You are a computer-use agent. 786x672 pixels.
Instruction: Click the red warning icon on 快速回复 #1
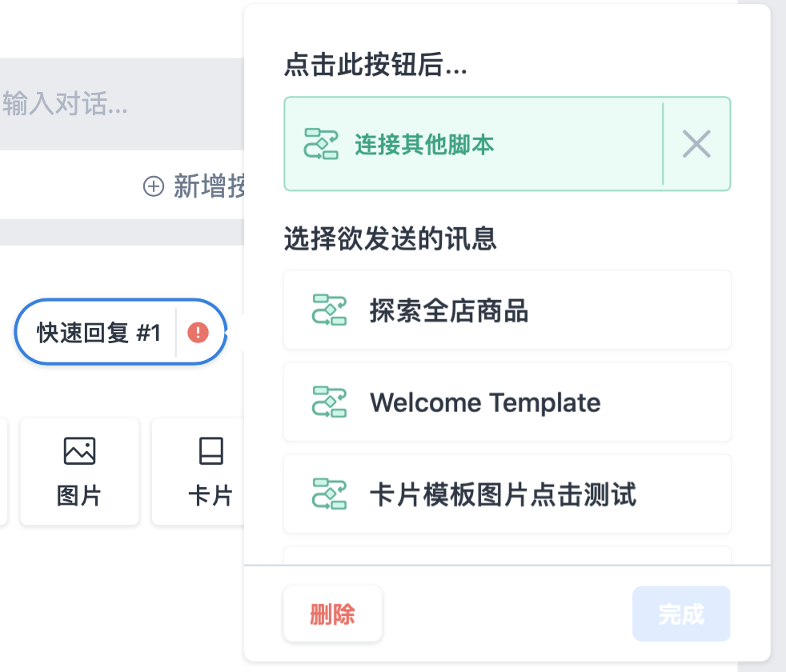[x=198, y=332]
